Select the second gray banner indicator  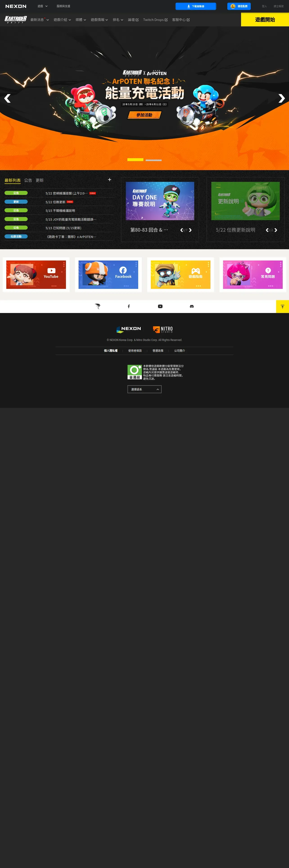pos(154,160)
